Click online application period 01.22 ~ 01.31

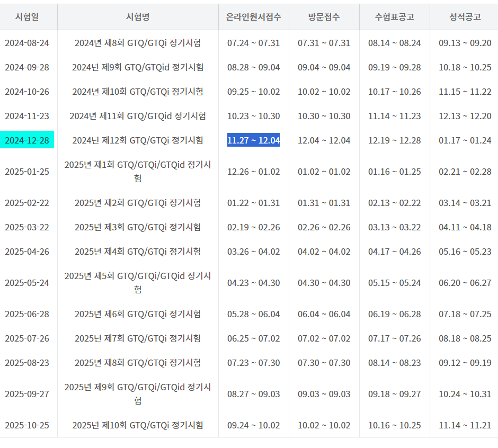tap(253, 203)
